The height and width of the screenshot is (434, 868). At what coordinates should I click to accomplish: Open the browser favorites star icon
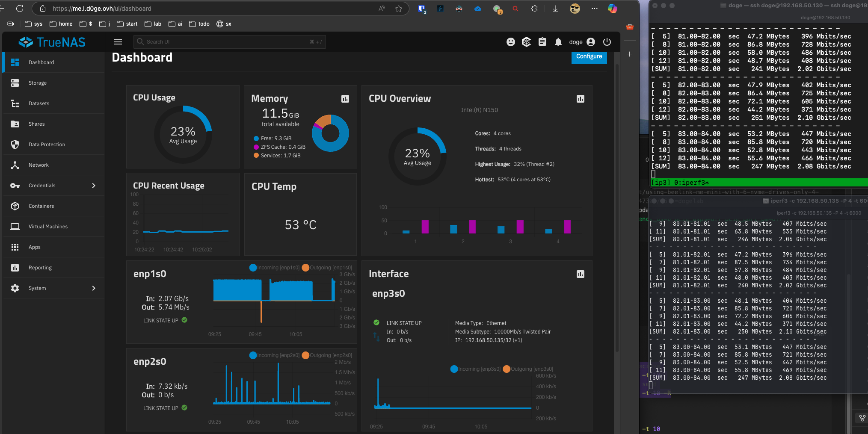399,9
